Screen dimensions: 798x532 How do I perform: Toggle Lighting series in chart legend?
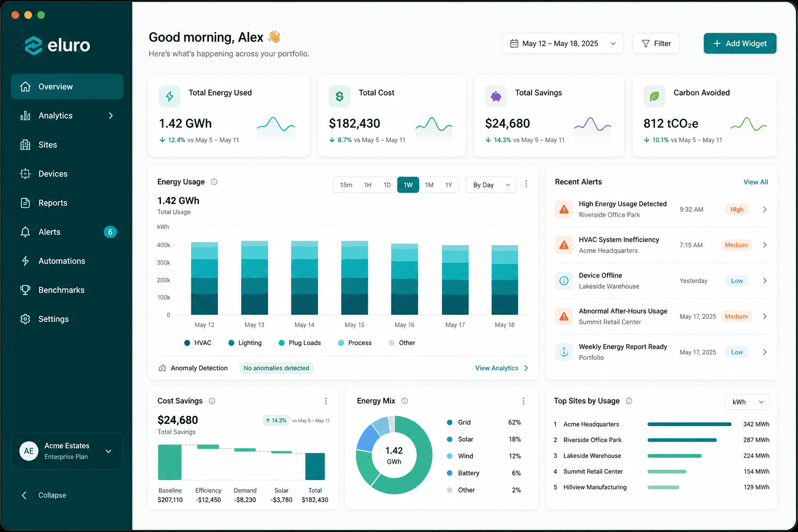click(x=245, y=343)
